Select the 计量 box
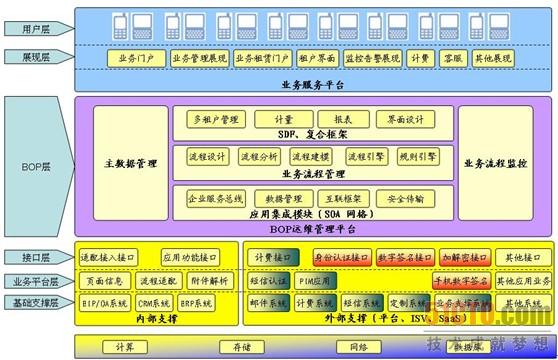The width and height of the screenshot is (558, 360). click(x=284, y=119)
